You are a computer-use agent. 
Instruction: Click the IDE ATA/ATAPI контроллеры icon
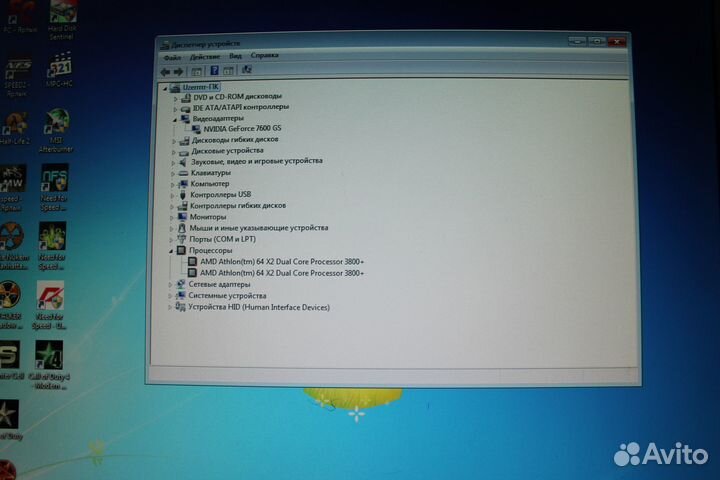[x=186, y=109]
